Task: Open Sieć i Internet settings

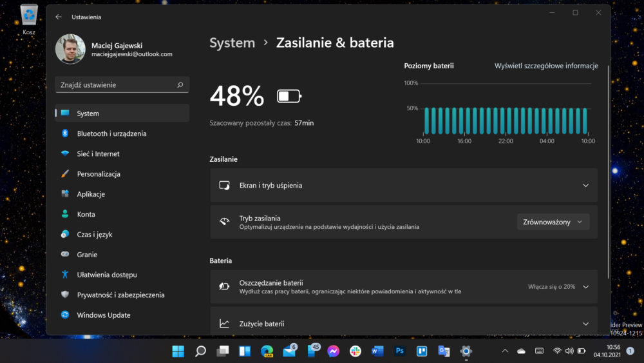Action: coord(122,153)
